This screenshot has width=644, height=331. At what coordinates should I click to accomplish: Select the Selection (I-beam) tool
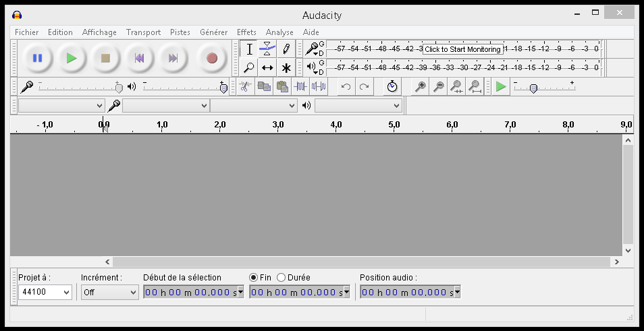click(249, 49)
